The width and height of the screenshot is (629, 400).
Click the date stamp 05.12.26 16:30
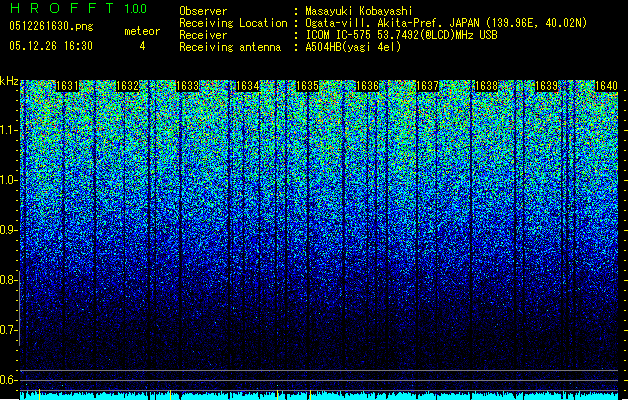pyautogui.click(x=51, y=46)
